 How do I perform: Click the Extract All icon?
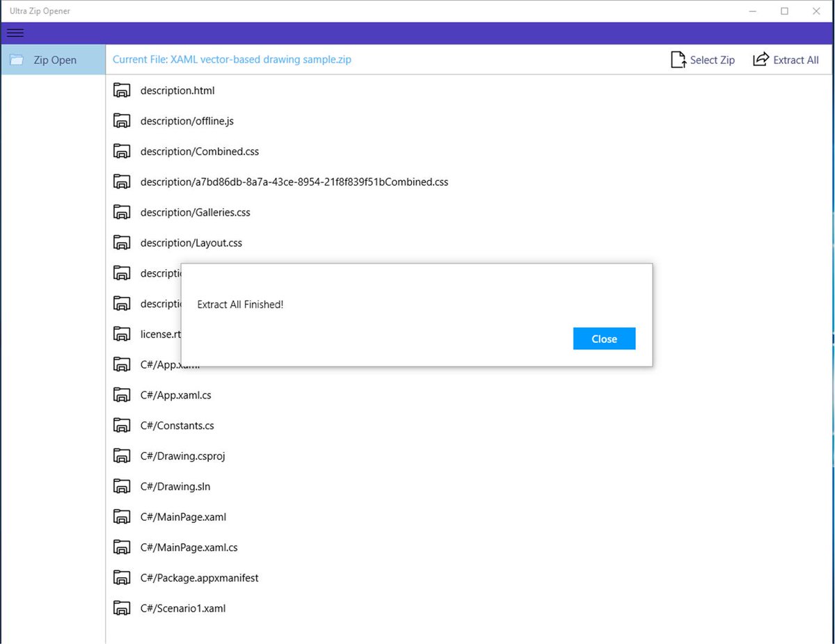761,60
